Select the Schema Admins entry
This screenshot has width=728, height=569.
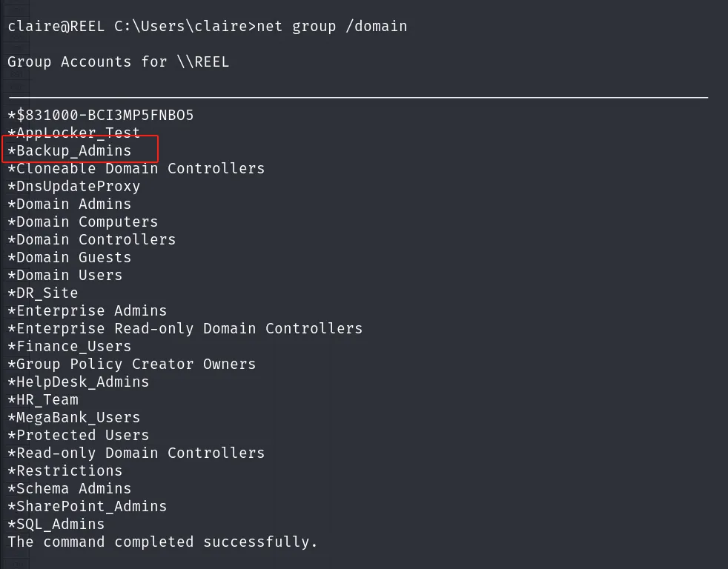pyautogui.click(x=70, y=489)
